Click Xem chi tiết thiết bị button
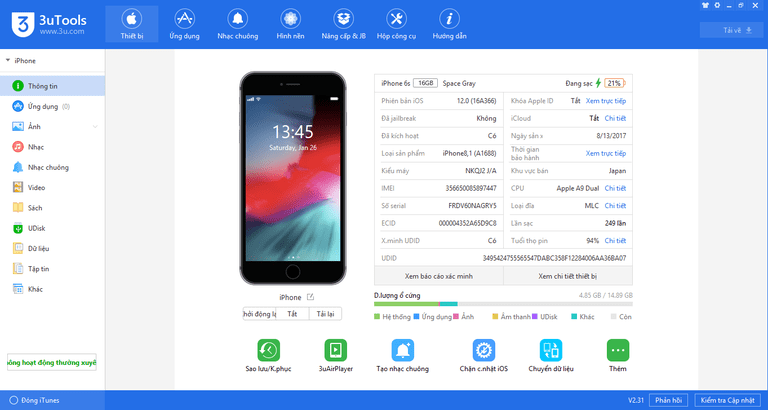The image size is (768, 410). pos(568,276)
